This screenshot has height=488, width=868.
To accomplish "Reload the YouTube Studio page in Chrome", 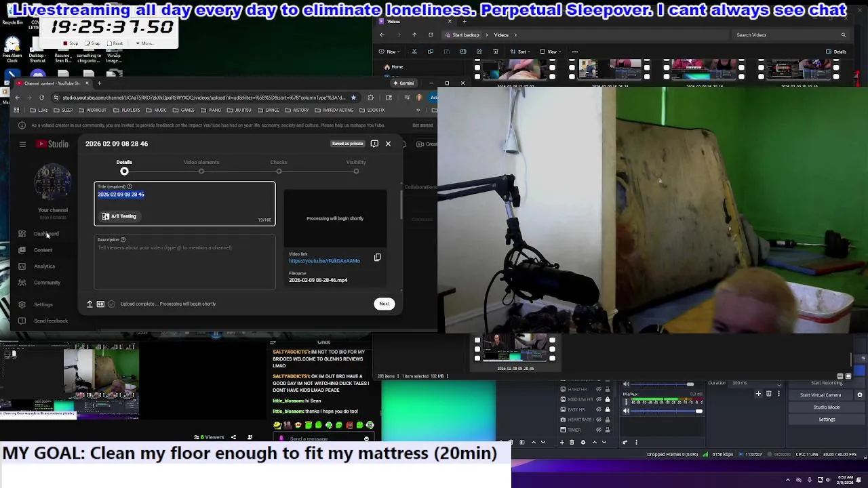I will (x=43, y=98).
